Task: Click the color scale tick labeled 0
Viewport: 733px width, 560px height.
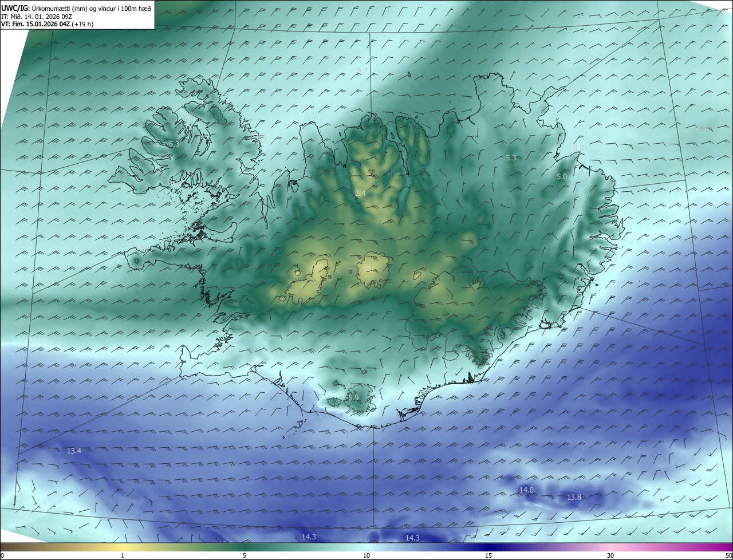Action: 2,555
